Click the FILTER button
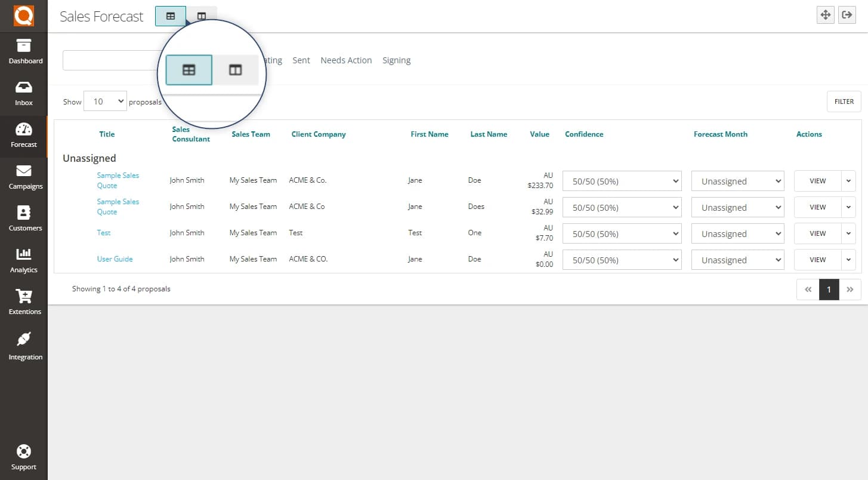 click(844, 101)
